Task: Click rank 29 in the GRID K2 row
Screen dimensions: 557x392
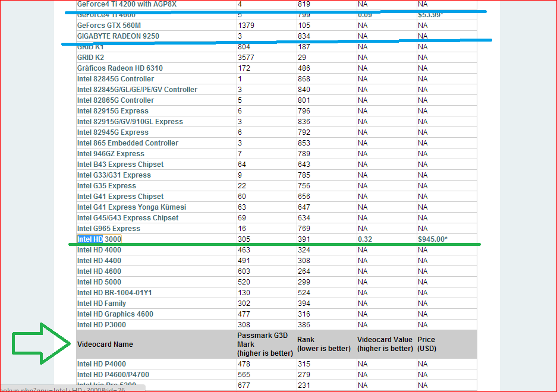Action: click(302, 58)
